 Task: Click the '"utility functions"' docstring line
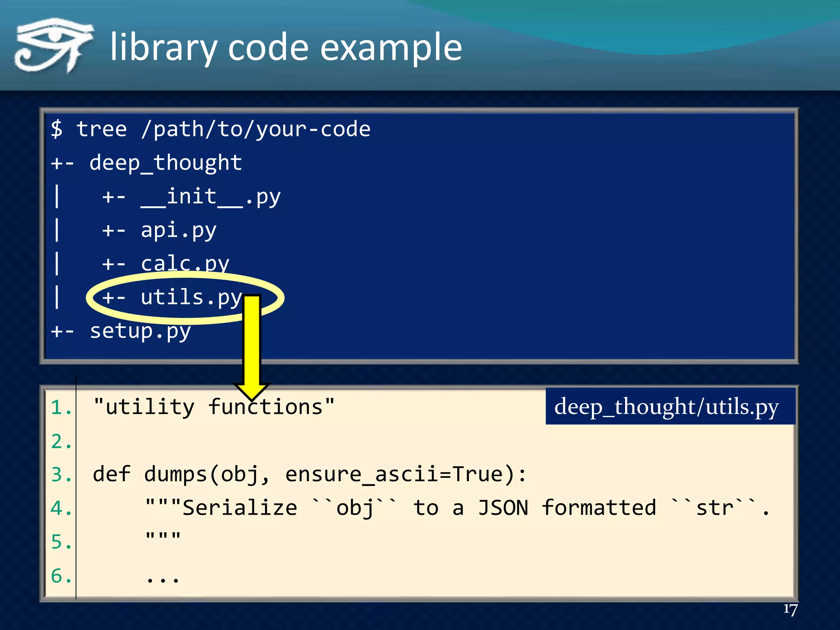pyautogui.click(x=214, y=407)
